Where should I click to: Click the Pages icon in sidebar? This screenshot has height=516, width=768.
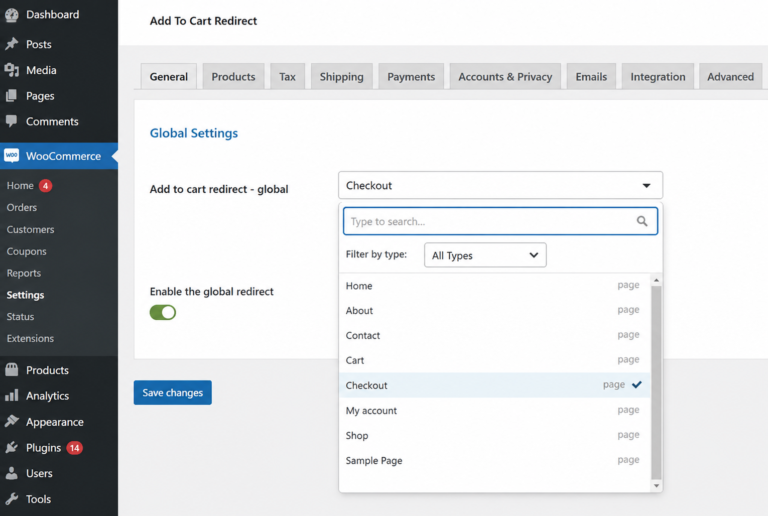11,96
